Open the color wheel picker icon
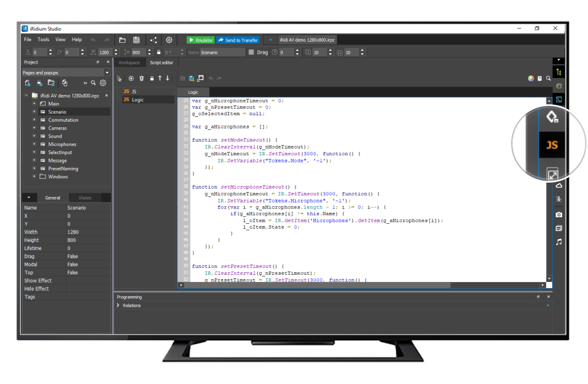The height and width of the screenshot is (384, 588). [531, 78]
